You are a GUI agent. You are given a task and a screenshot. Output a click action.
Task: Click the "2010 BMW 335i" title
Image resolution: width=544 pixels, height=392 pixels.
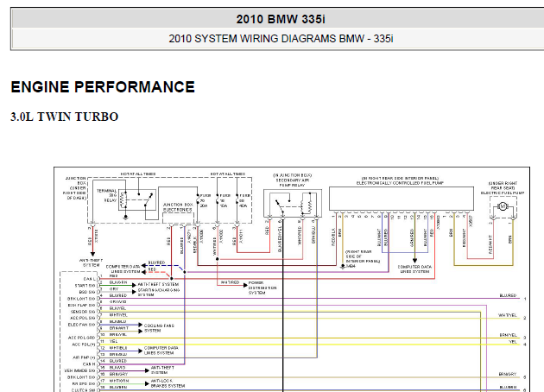[x=281, y=19]
